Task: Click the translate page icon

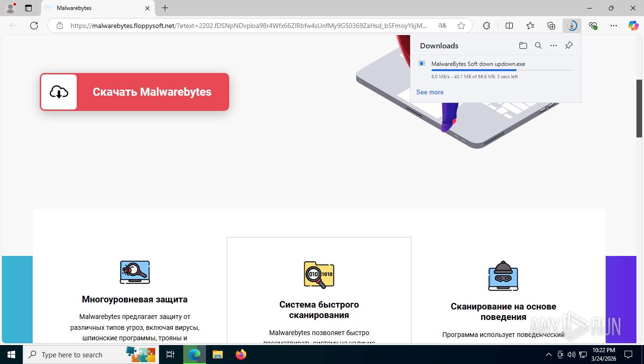Action: pos(442,26)
